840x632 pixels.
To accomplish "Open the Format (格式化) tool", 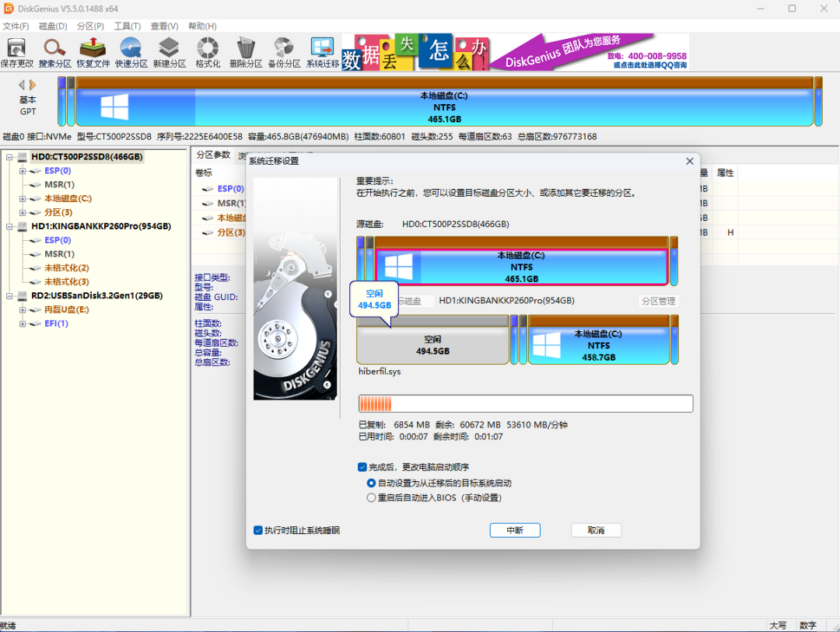I will tap(208, 53).
